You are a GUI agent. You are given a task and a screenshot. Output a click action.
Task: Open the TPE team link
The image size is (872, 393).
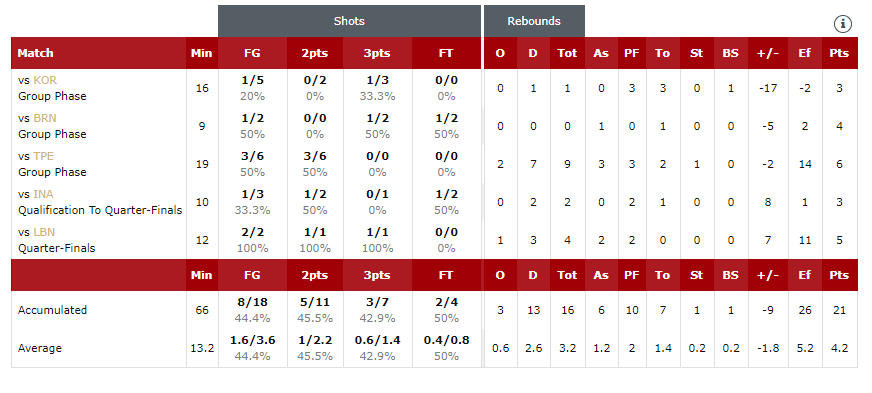43,156
